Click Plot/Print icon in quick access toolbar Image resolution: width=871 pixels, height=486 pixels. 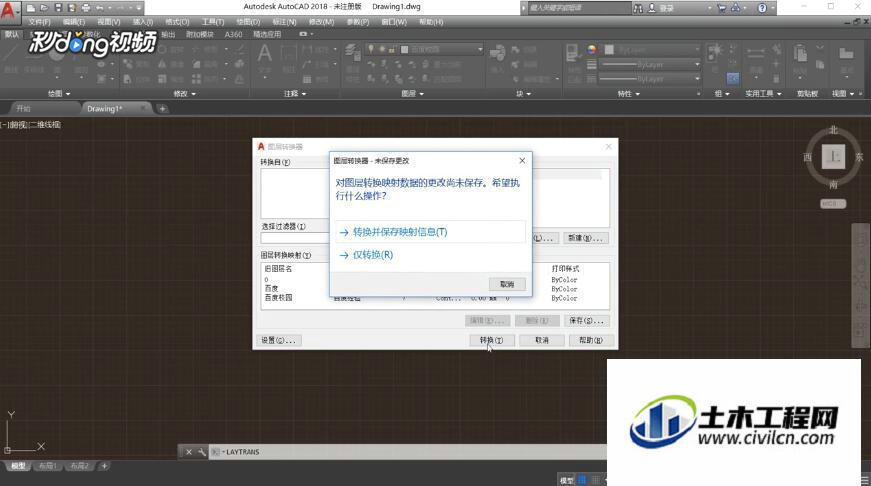coord(86,8)
